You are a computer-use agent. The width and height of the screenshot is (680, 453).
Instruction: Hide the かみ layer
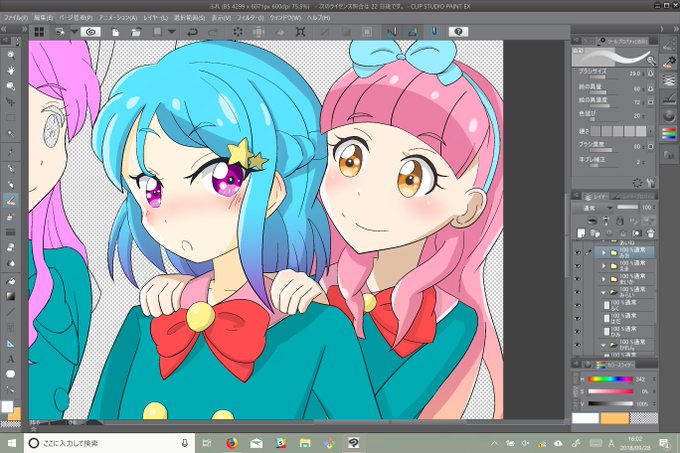click(x=578, y=332)
